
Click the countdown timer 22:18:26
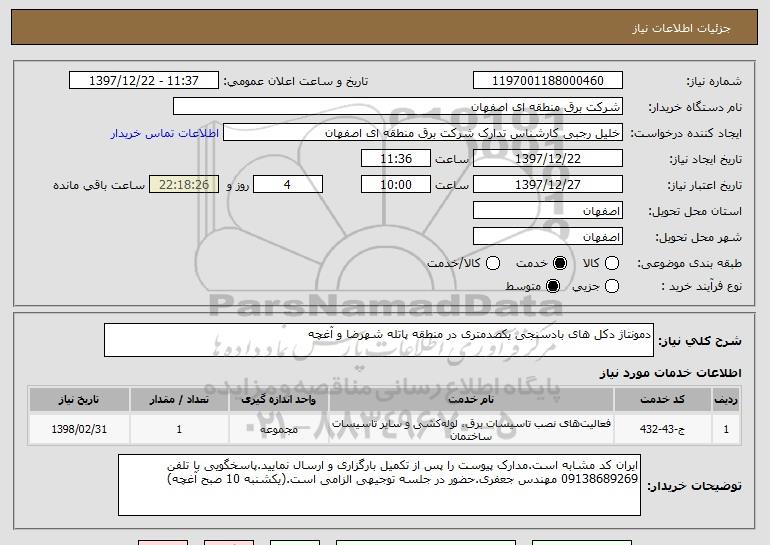click(184, 185)
